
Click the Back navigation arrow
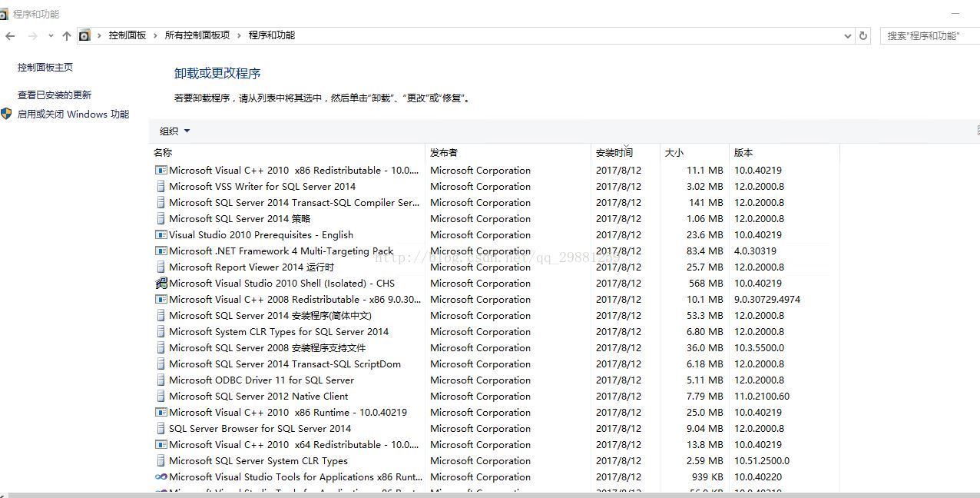pyautogui.click(x=10, y=35)
